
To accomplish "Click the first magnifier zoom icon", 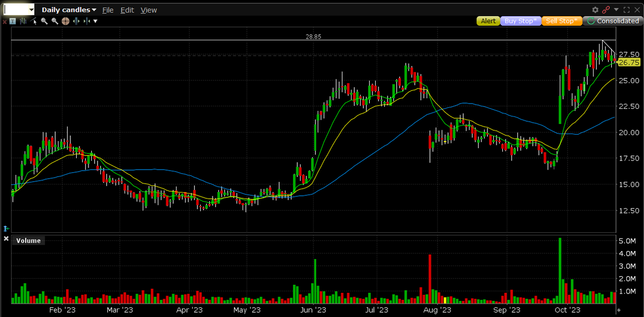I will tap(44, 21).
